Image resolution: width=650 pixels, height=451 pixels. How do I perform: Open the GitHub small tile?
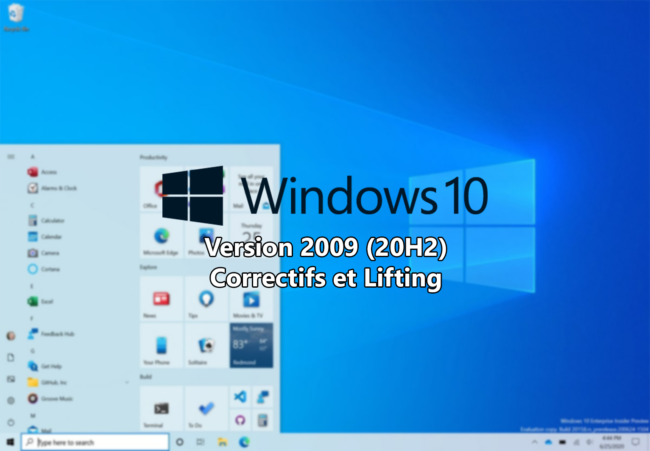(x=240, y=420)
